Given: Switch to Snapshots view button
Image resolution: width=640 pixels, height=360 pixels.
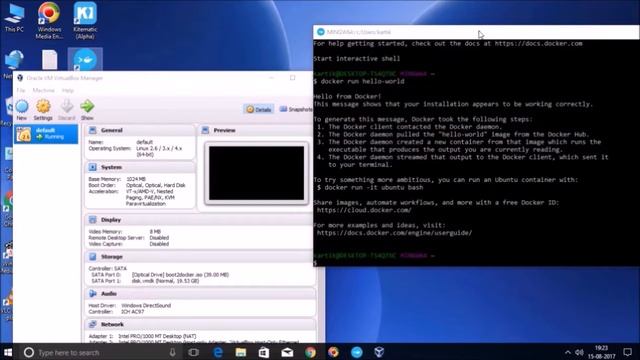Looking at the screenshot, I should coord(296,109).
